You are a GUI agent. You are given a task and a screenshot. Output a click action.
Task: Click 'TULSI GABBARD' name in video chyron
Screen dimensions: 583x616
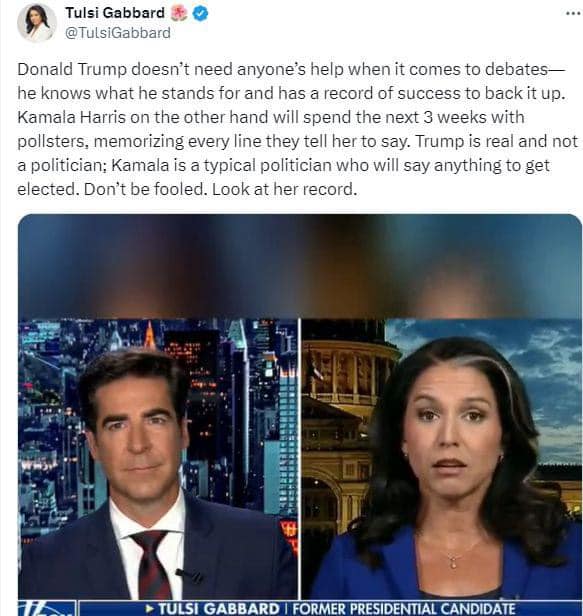(219, 609)
